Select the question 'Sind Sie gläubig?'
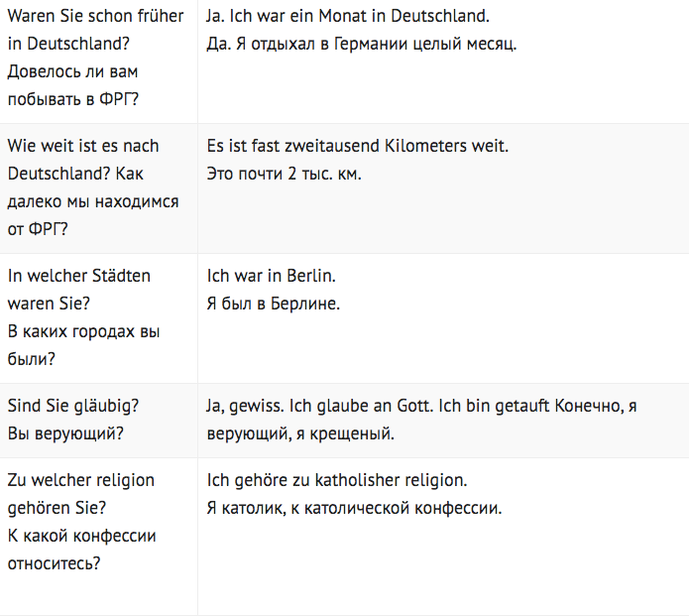This screenshot has width=689, height=616. coord(73,406)
